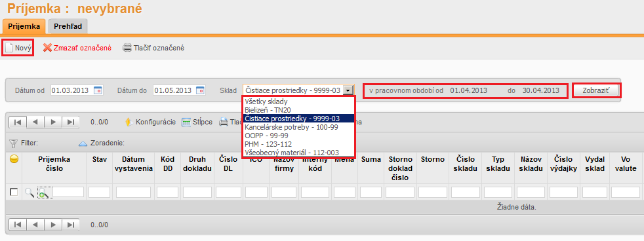Screen dimensions: 644x241
Task: Go to first page in top pager
Action: (x=18, y=122)
